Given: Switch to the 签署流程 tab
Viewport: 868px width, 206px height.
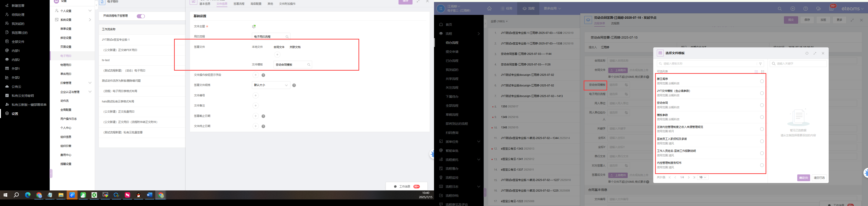Looking at the screenshot, I should (x=239, y=4).
